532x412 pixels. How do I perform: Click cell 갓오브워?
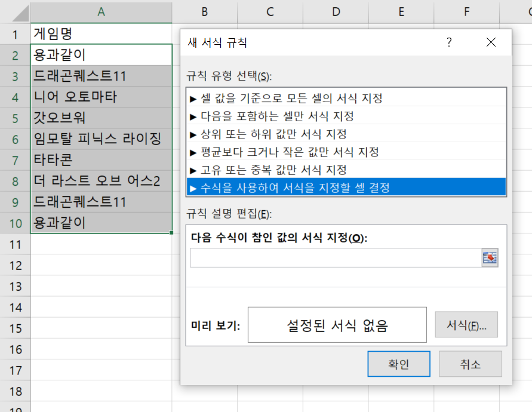[x=101, y=118]
